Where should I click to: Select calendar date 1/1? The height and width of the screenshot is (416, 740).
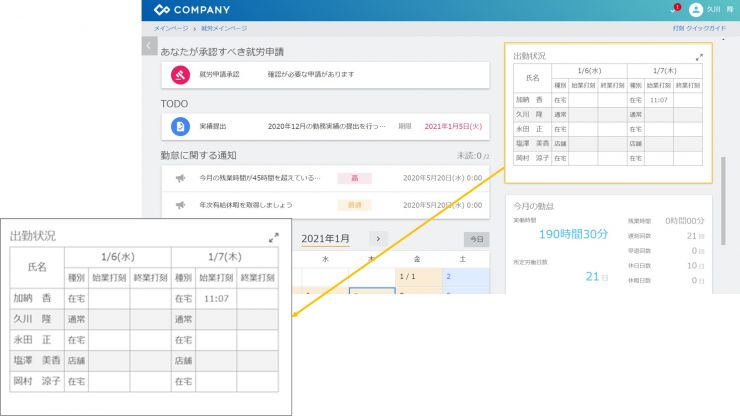tap(419, 277)
